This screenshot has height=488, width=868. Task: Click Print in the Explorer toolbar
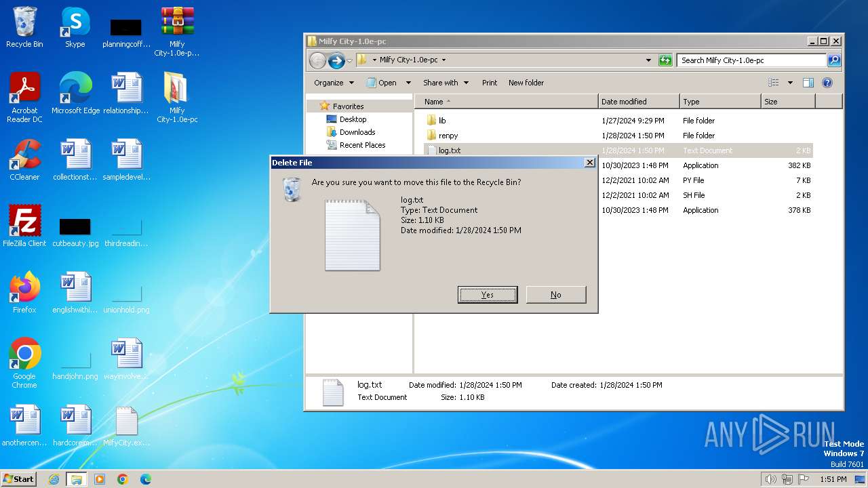click(490, 83)
